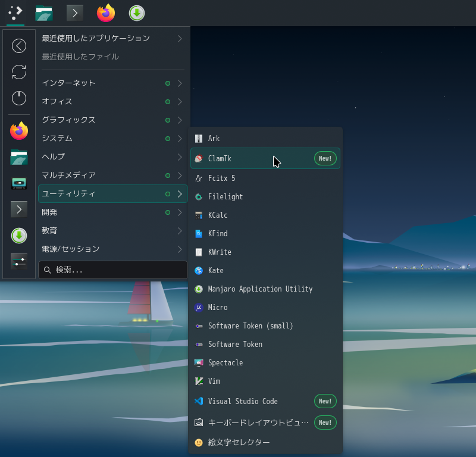Open the Firefox favorite in the launcher sidebar
476x457 pixels.
click(19, 131)
